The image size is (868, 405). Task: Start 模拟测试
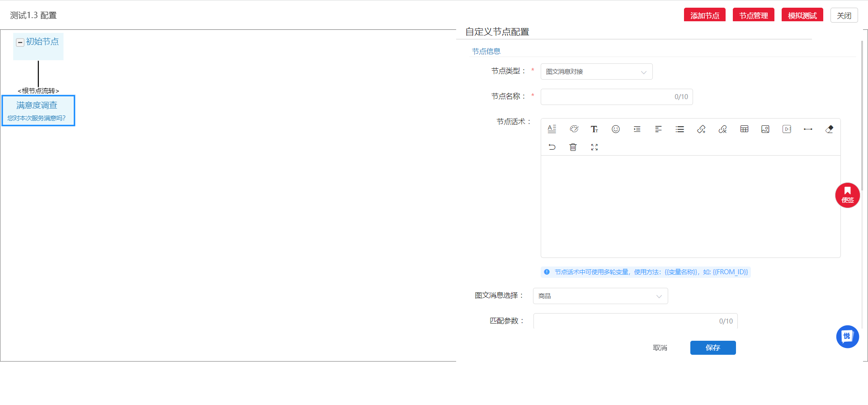click(802, 15)
